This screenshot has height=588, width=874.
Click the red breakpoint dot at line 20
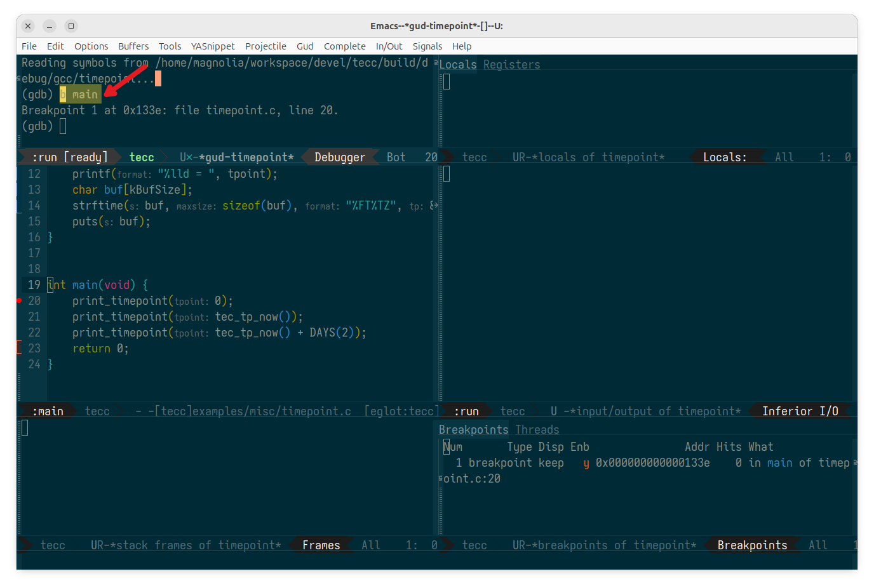[20, 300]
